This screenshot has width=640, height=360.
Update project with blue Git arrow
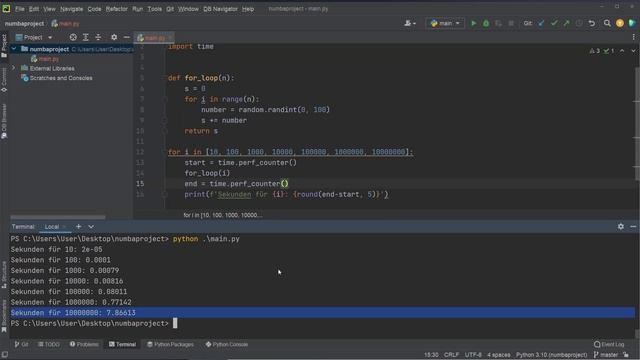pos(541,23)
